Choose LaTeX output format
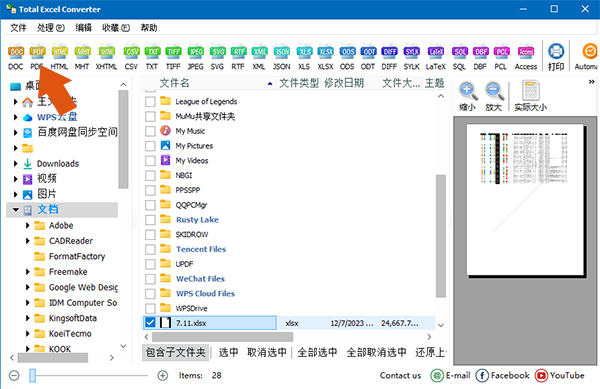The width and height of the screenshot is (600, 389). 436,57
